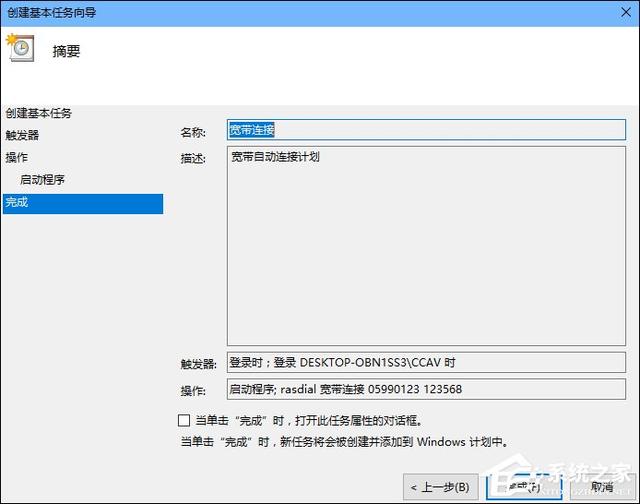The height and width of the screenshot is (504, 640).
Task: Click the task wizard icon beside 摘要
Action: (x=21, y=49)
